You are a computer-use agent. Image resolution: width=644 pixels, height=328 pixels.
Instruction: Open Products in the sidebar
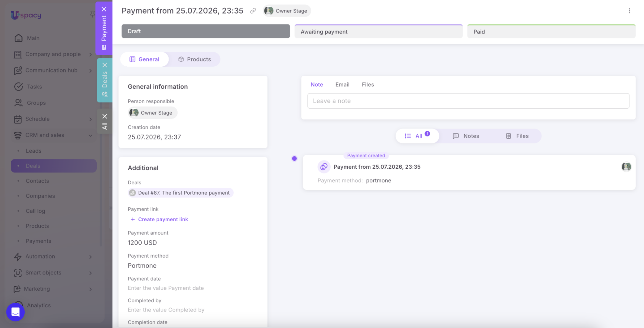click(37, 226)
